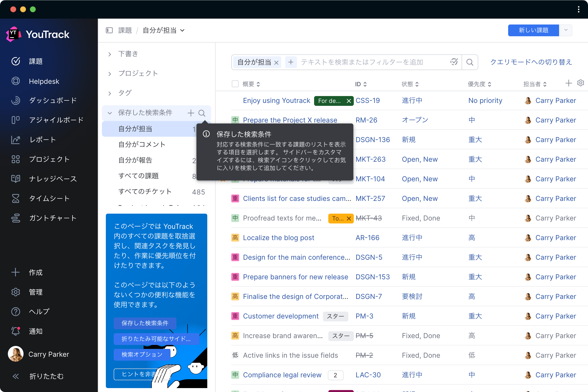Enable filter for 自分が担当
Image resolution: width=588 pixels, height=392 pixels.
pos(136,129)
